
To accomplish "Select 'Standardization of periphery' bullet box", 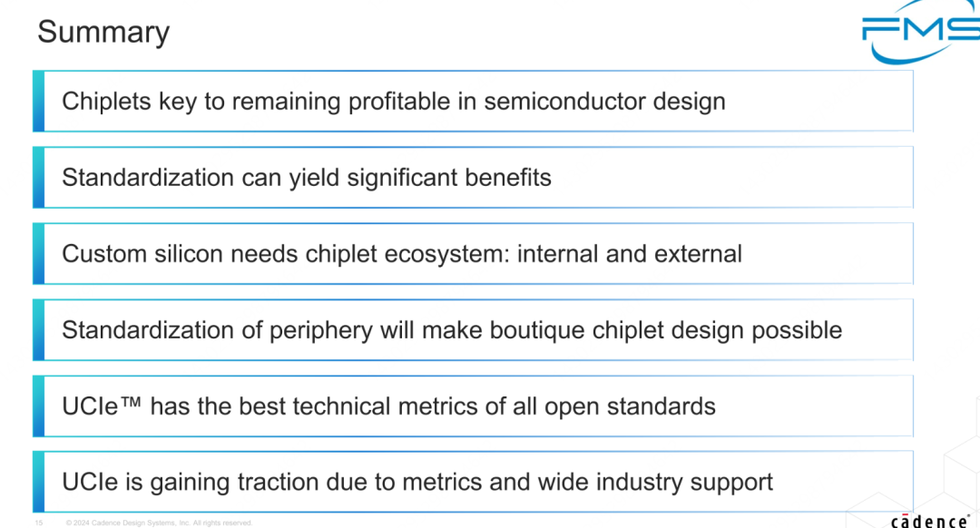I will click(473, 330).
